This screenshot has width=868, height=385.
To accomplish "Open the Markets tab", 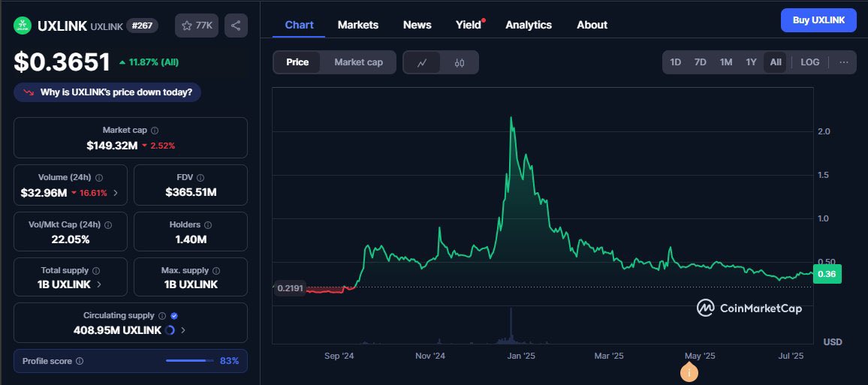I will pyautogui.click(x=358, y=25).
